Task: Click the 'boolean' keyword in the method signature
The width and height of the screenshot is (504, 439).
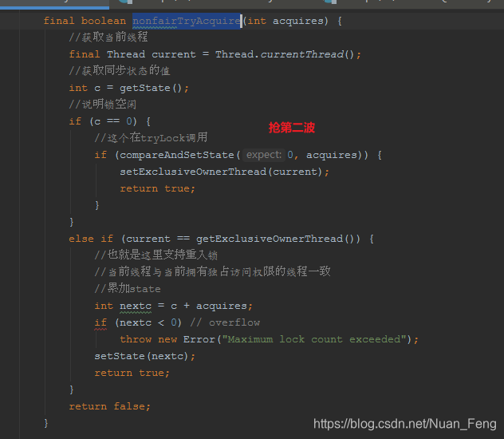Action: click(103, 21)
